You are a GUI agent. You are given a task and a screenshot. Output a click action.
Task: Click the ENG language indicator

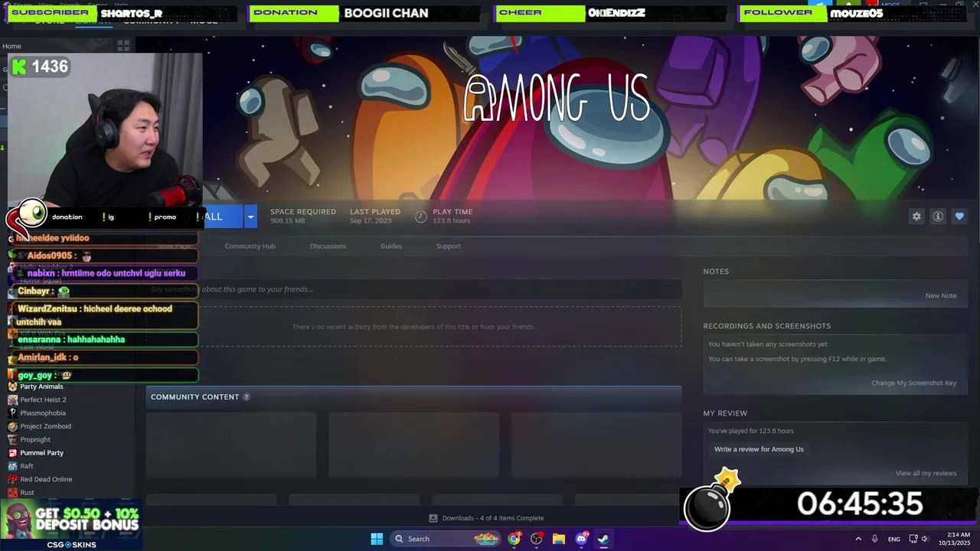tap(893, 540)
